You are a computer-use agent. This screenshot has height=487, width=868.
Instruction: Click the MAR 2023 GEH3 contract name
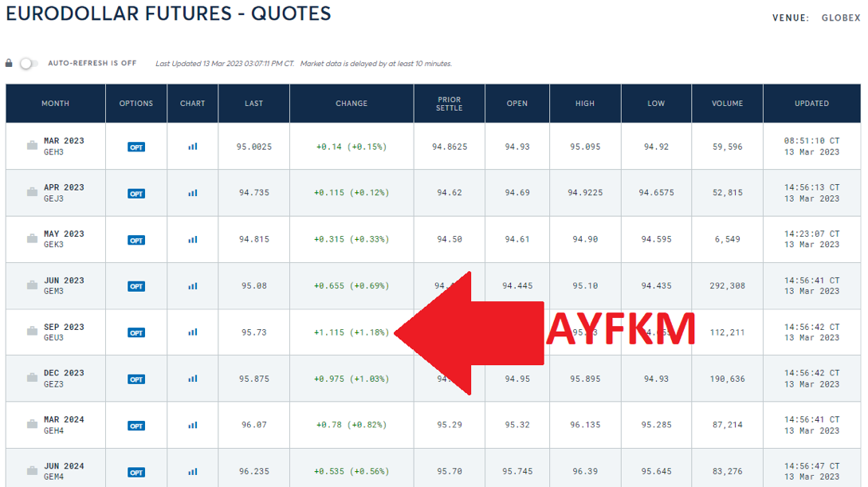65,146
